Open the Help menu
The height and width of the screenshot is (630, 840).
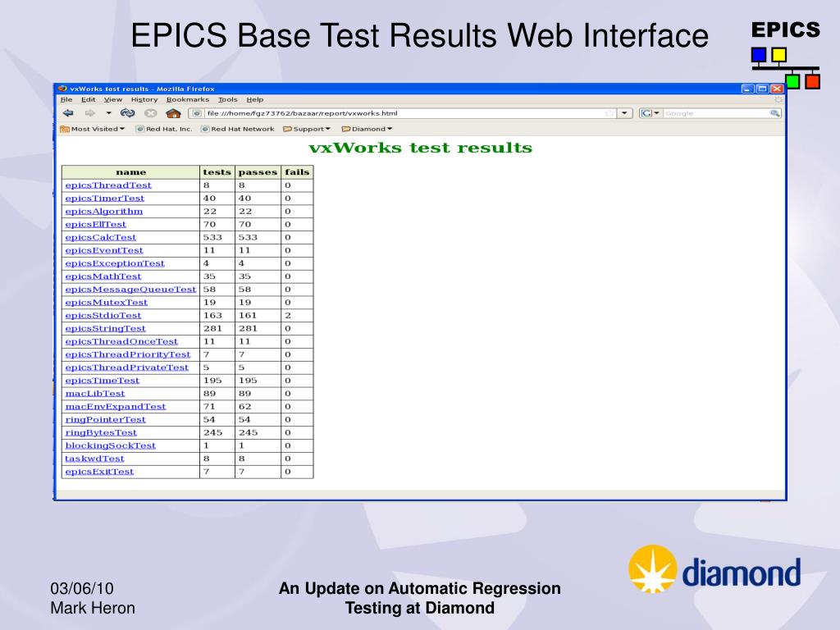pyautogui.click(x=255, y=99)
